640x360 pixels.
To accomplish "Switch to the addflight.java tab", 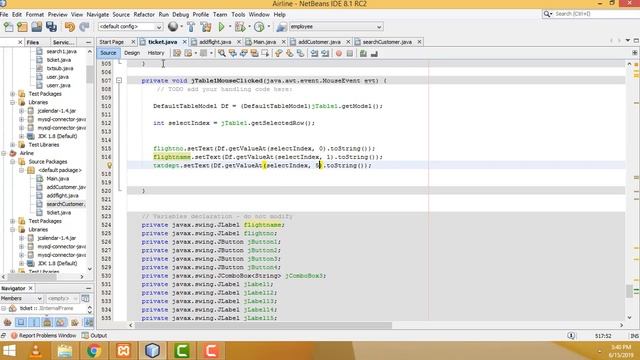I will [x=215, y=42].
